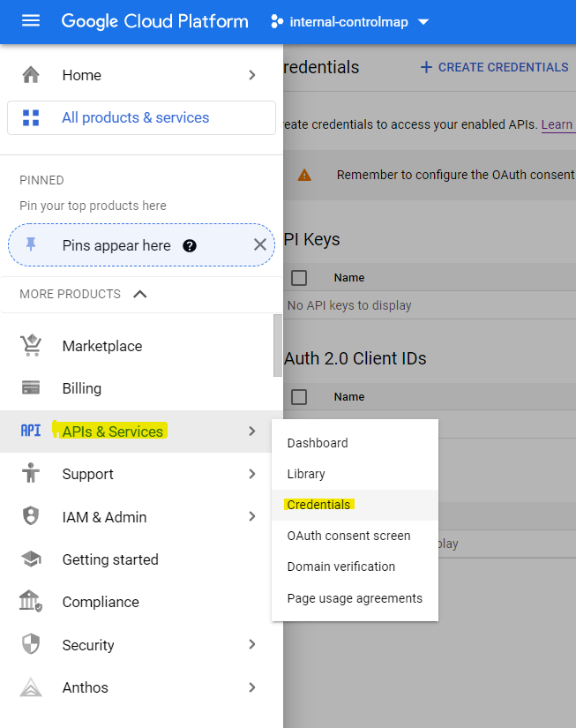Open OAuth consent screen menu item
This screenshot has height=728, width=576.
pyautogui.click(x=348, y=536)
